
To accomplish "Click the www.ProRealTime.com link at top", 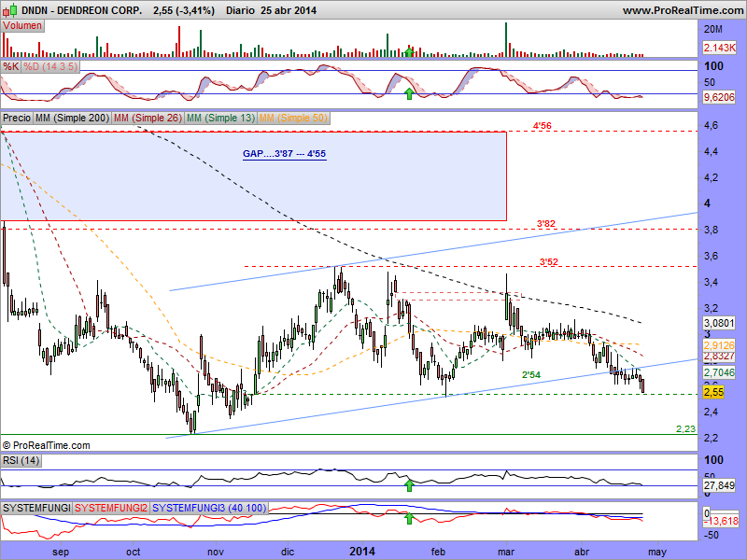I will point(683,10).
